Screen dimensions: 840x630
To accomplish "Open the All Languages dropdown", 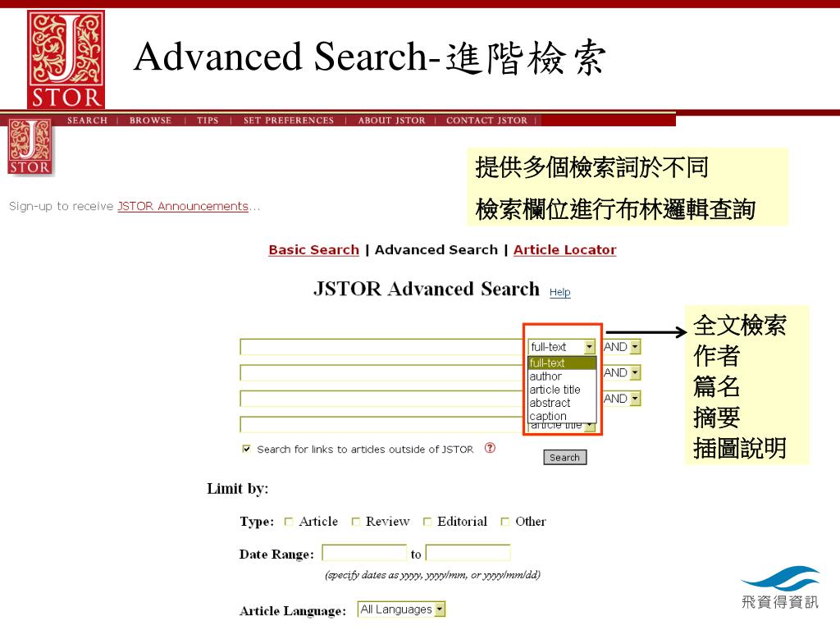I will [x=401, y=609].
